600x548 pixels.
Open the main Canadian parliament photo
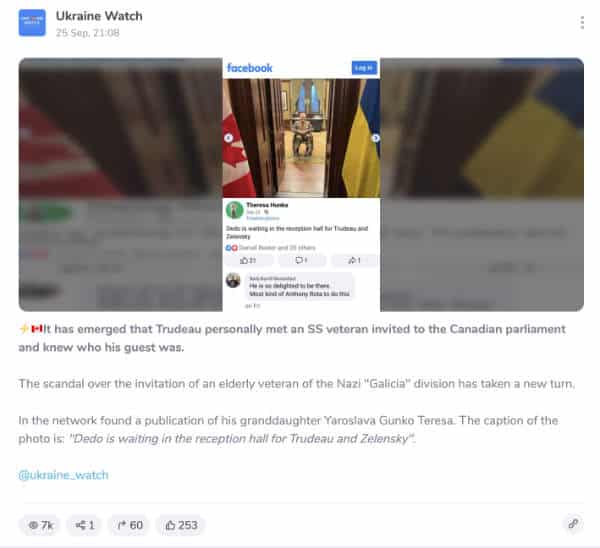coord(302,138)
